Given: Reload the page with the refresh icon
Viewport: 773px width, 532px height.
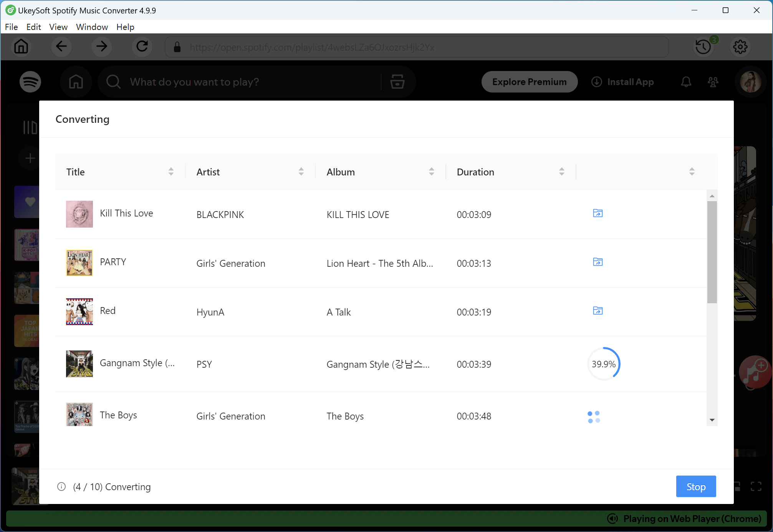Looking at the screenshot, I should pos(142,46).
